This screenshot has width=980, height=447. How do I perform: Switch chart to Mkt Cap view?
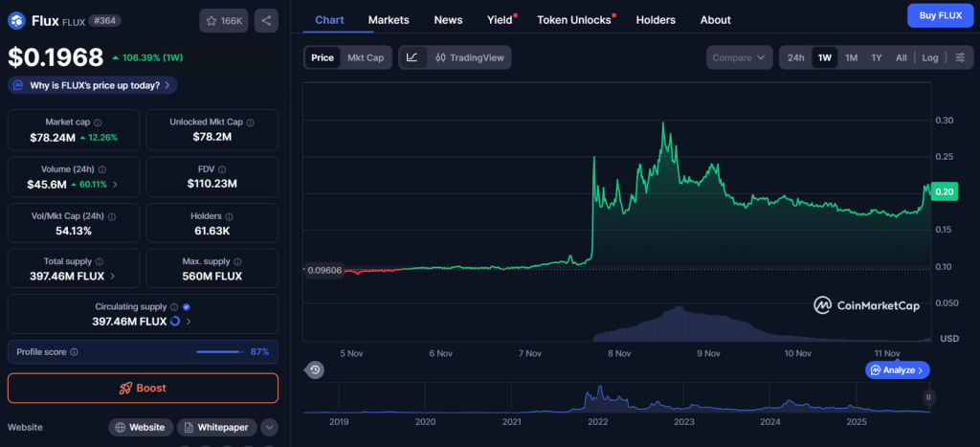365,57
